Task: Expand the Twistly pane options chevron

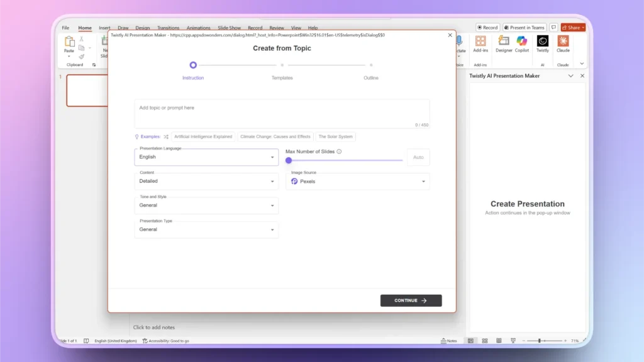Action: coord(570,76)
